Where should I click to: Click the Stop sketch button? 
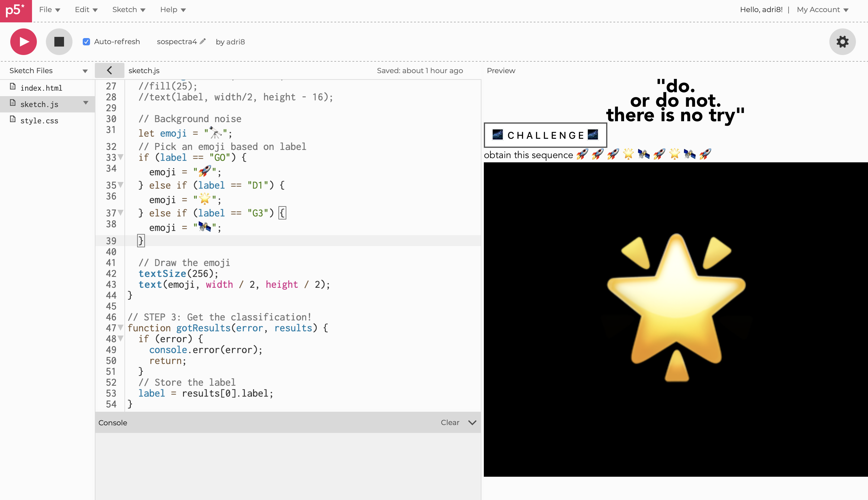(59, 41)
